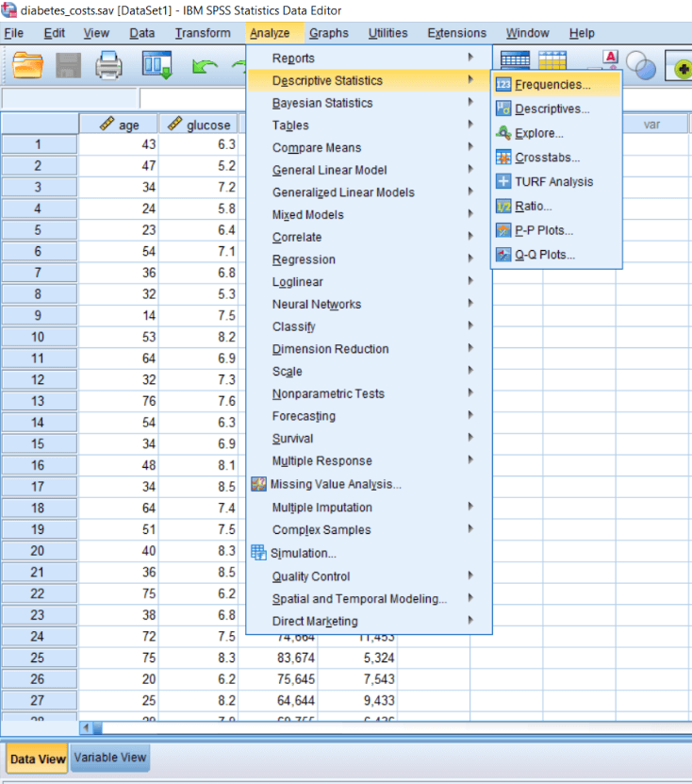Switch to the Variable View tab
692x784 pixels.
(109, 758)
